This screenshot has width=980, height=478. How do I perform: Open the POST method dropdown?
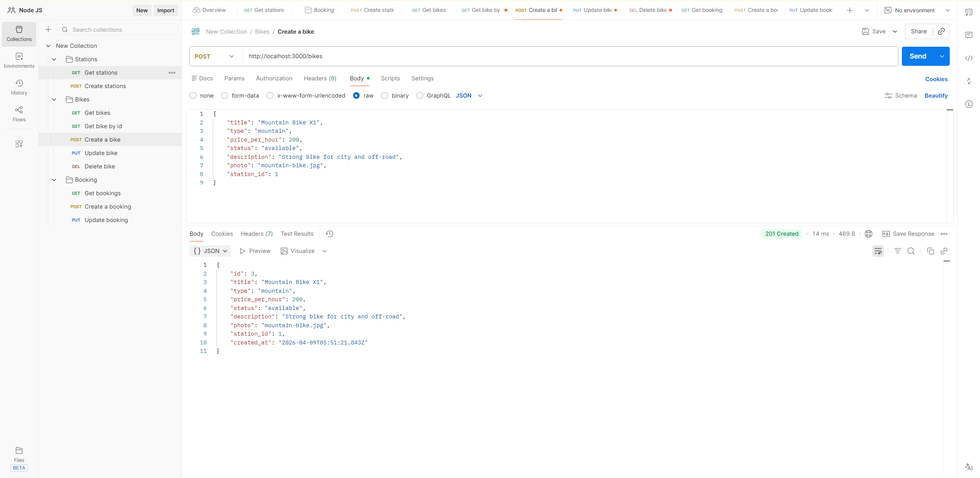click(x=214, y=56)
